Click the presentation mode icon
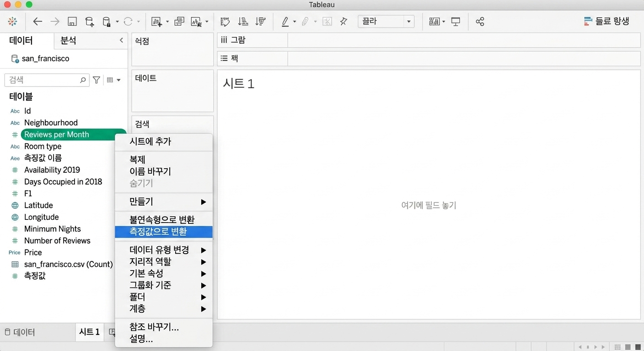This screenshot has width=644, height=351. pyautogui.click(x=456, y=21)
